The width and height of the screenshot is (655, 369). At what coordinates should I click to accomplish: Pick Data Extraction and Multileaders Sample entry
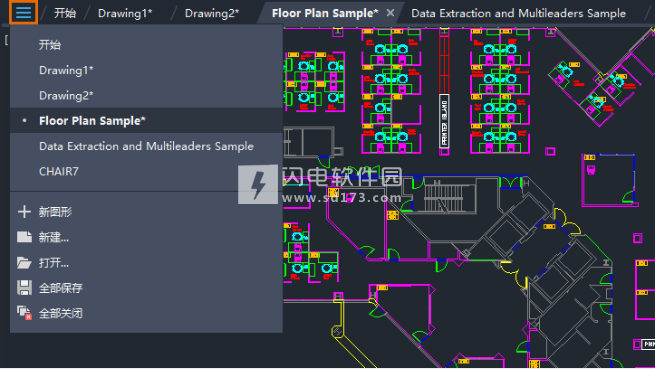(x=146, y=146)
